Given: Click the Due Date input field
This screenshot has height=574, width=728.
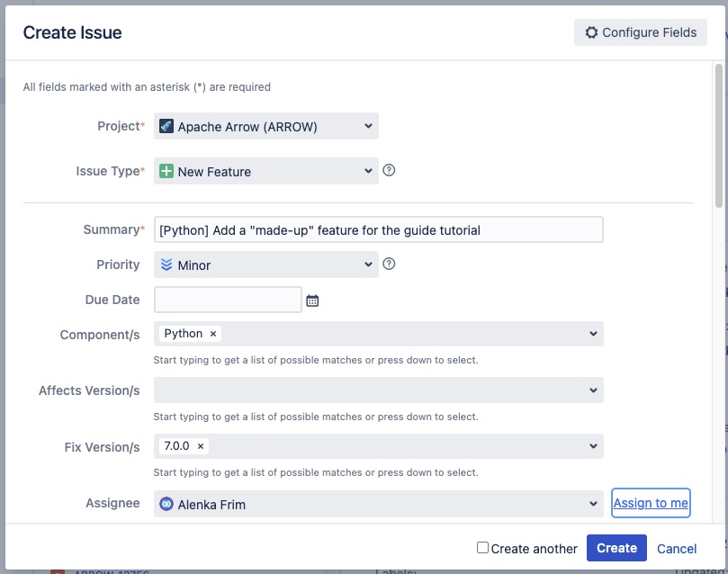Looking at the screenshot, I should tap(228, 300).
